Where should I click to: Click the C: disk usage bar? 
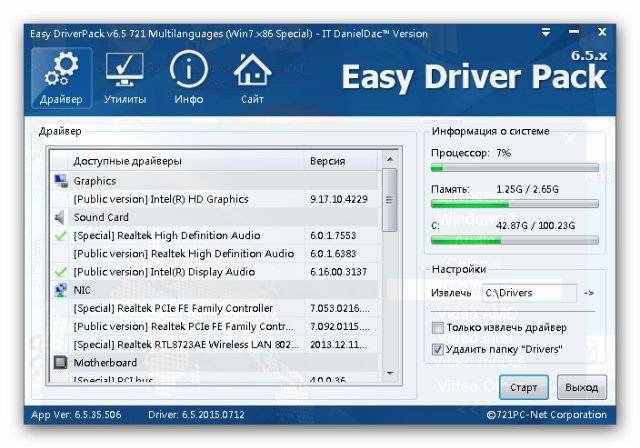coord(515,240)
